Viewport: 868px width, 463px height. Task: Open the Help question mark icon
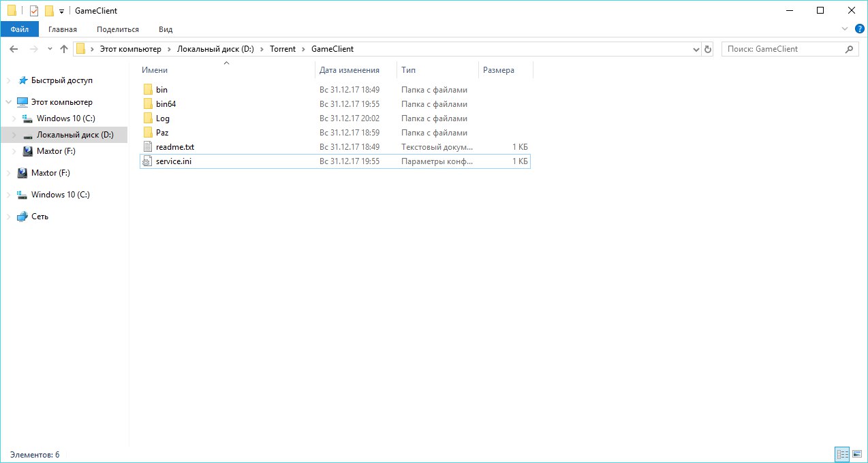tap(859, 29)
